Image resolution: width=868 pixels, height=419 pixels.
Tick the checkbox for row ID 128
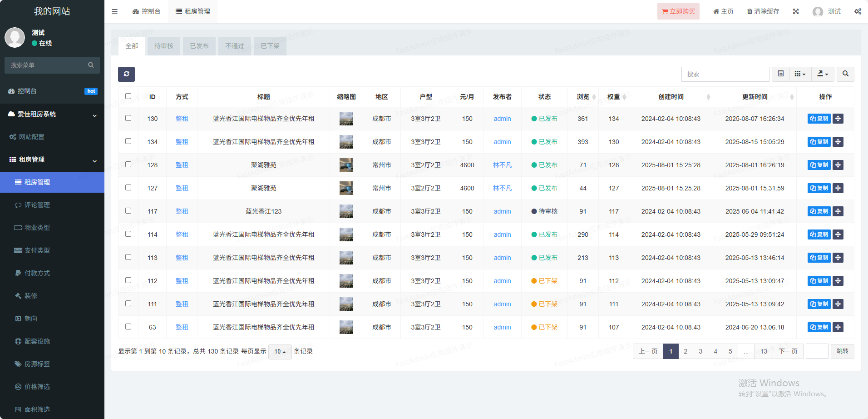[128, 165]
